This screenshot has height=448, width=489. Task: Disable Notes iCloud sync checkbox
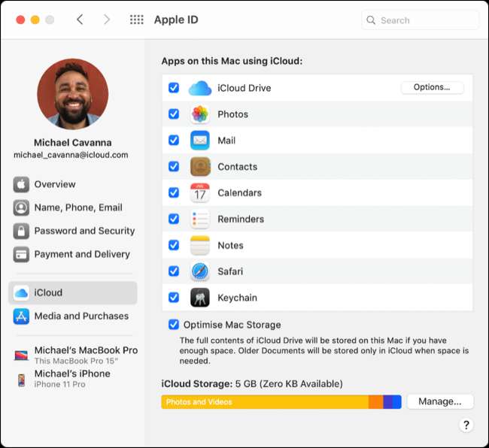tap(174, 245)
